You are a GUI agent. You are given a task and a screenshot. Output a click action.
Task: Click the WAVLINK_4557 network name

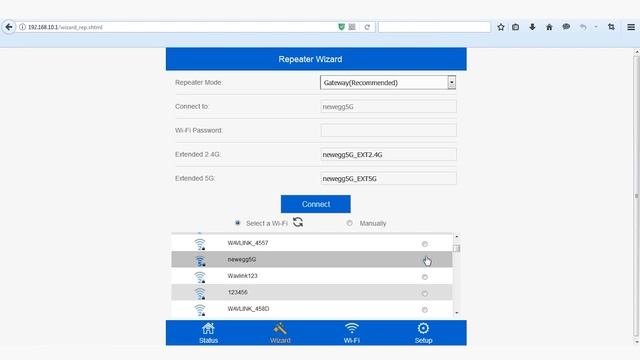[x=248, y=243]
